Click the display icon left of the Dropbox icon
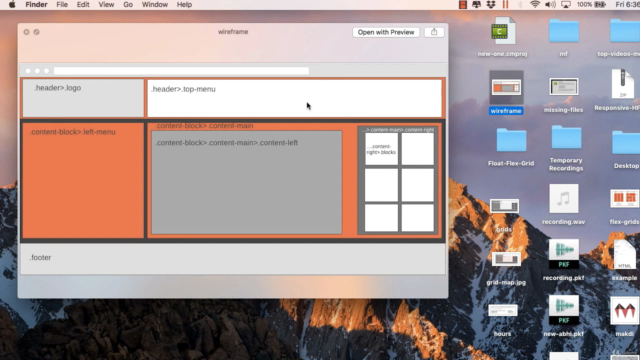Screen dimensions: 640x360 pyautogui.click(x=476, y=4)
